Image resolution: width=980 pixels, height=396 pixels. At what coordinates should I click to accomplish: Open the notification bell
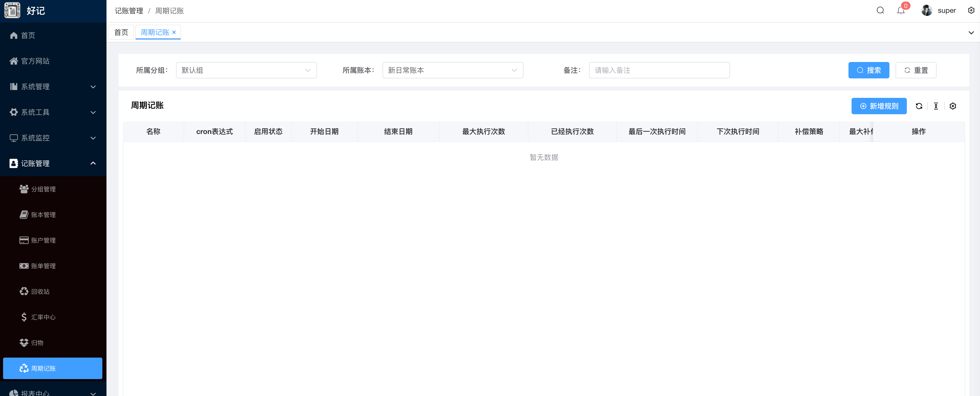pos(900,11)
